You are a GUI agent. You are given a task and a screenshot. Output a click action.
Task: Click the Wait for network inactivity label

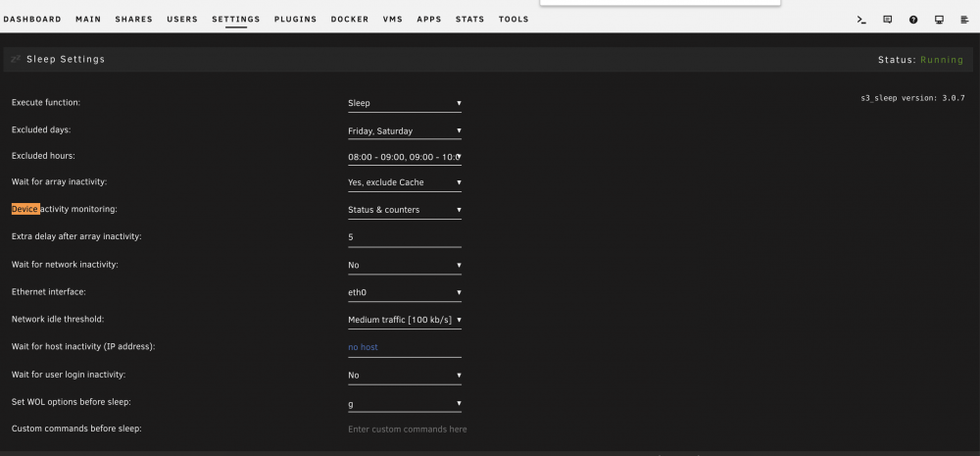click(x=65, y=265)
